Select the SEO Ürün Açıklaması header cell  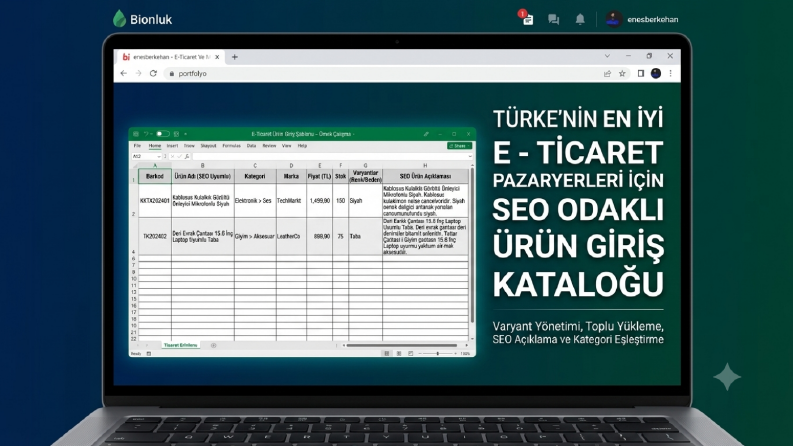pyautogui.click(x=425, y=176)
